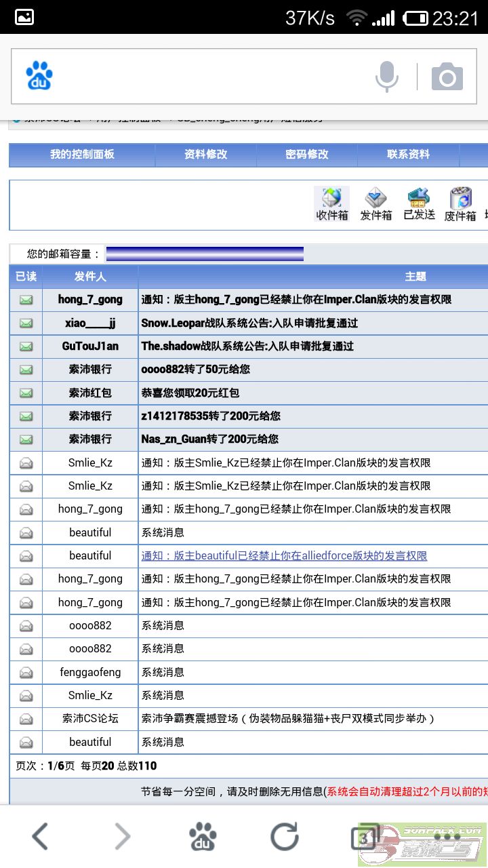Tap the Baidu search input field
Image resolution: width=488 pixels, height=868 pixels.
(x=210, y=77)
